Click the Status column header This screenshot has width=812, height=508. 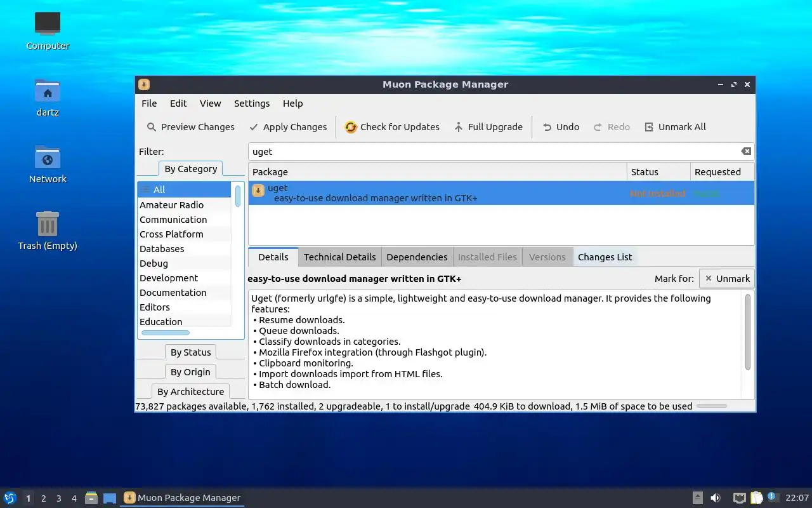[658, 172]
